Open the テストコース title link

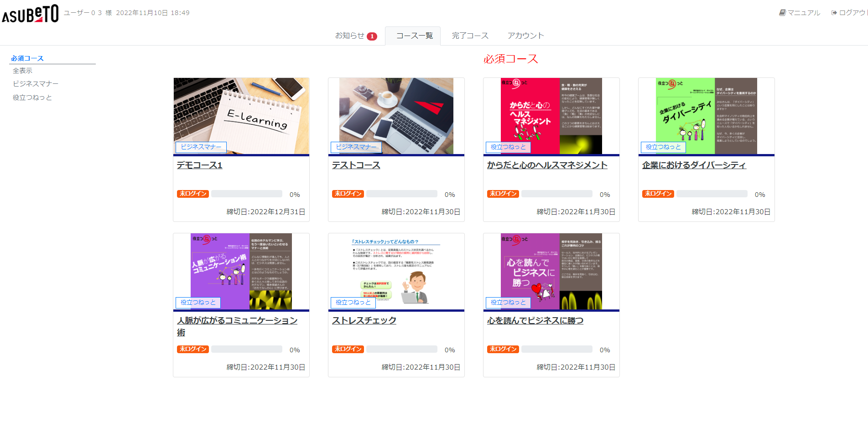[356, 165]
